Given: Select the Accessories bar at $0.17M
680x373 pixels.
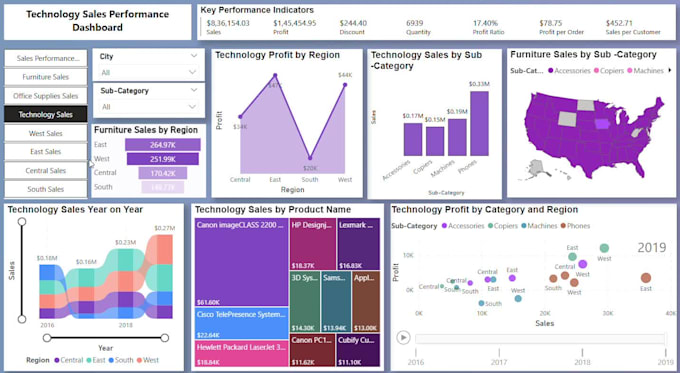Looking at the screenshot, I should click(413, 139).
